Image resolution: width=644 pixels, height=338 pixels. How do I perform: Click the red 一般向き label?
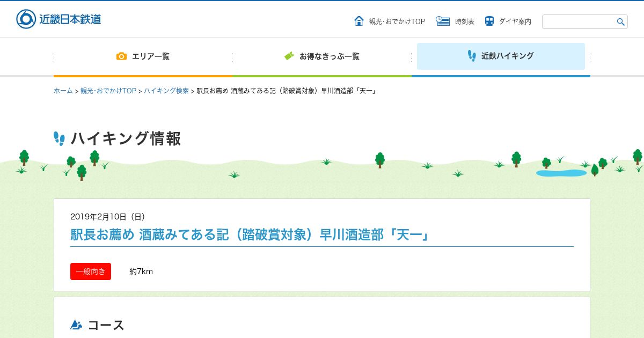91,271
